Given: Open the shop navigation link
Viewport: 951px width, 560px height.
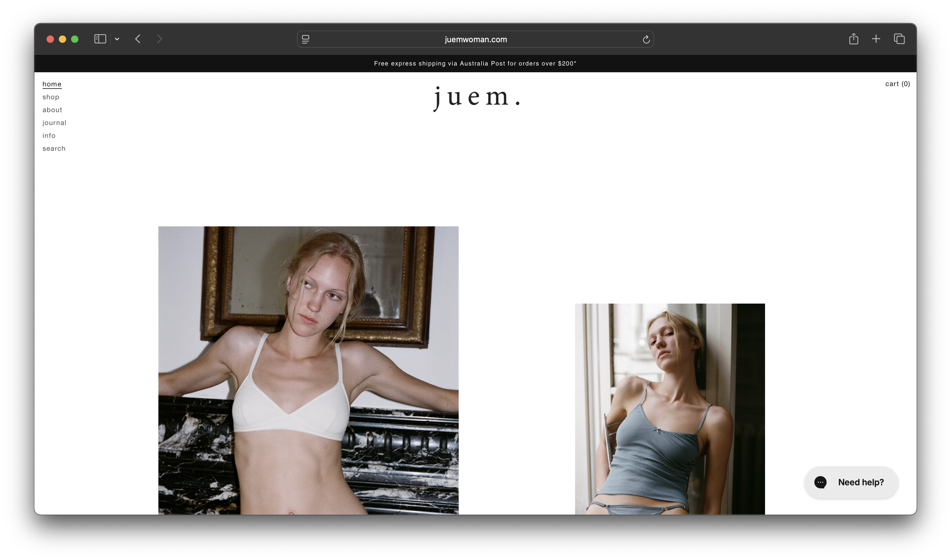Looking at the screenshot, I should 51,97.
